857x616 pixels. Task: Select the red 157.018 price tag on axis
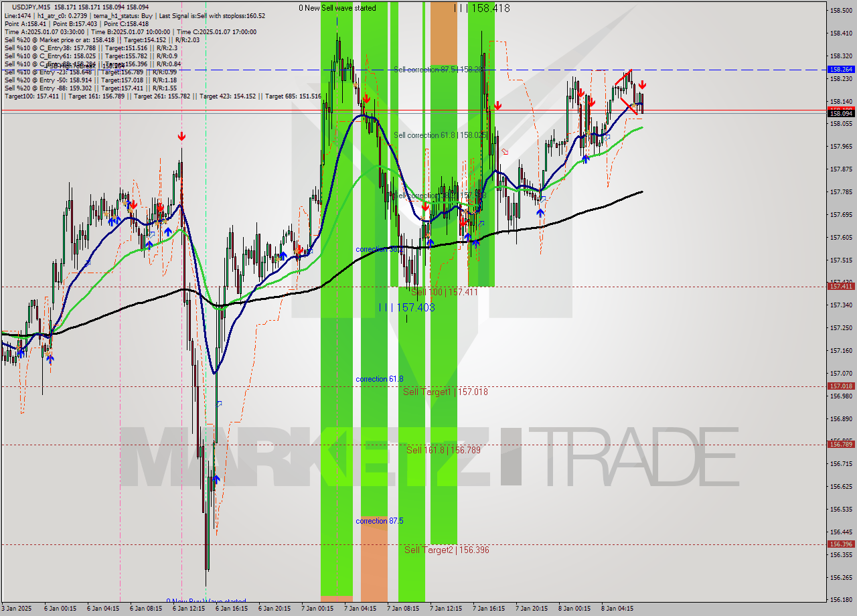click(841, 386)
